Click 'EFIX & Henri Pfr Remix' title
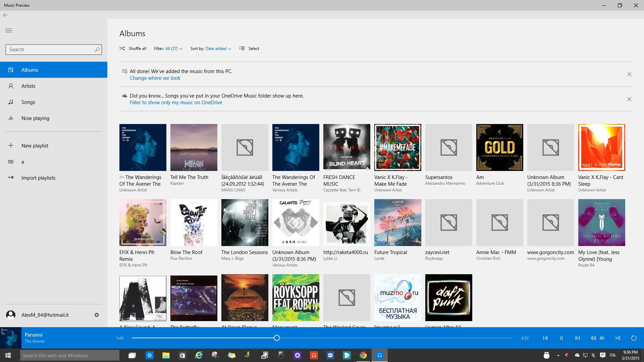This screenshot has width=644, height=362. (137, 256)
